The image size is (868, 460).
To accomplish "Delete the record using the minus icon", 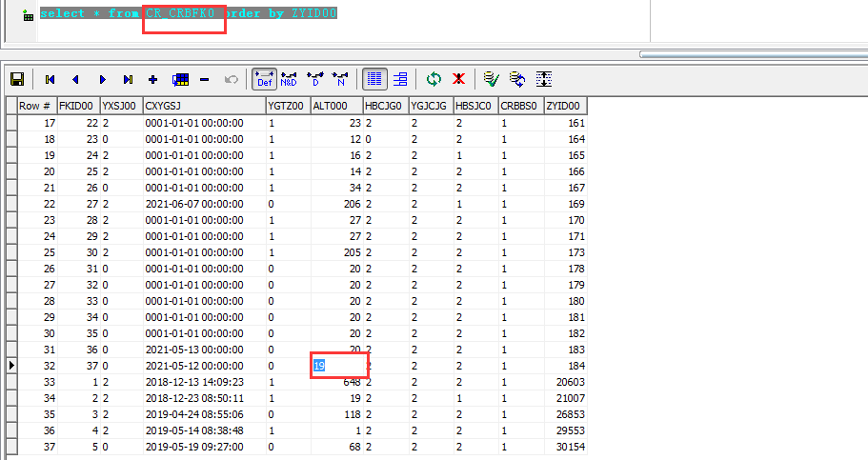I will tap(204, 79).
